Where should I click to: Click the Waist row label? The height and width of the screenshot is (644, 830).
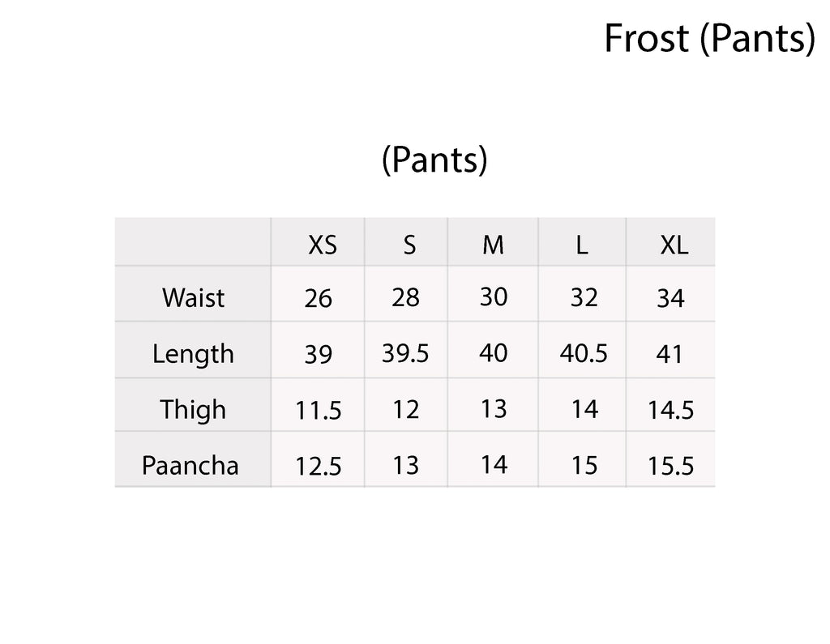coord(193,298)
